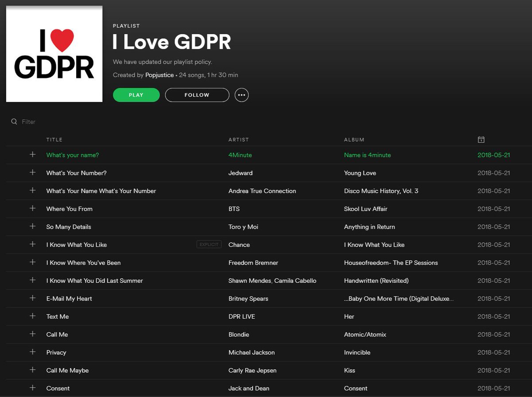
Task: Click the green PLAY button
Action: click(x=136, y=95)
